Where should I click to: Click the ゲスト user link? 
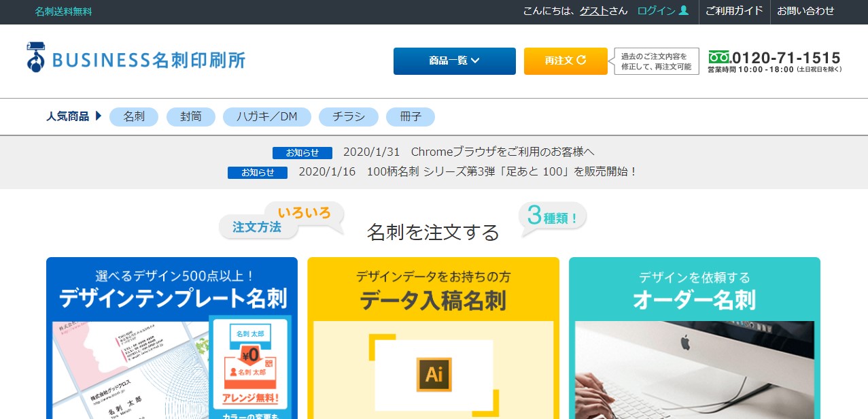[x=594, y=11]
